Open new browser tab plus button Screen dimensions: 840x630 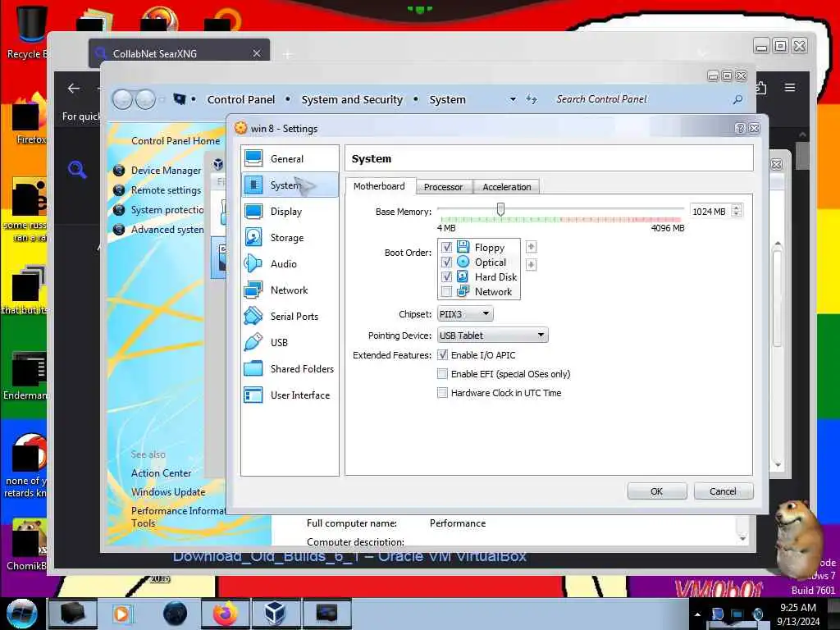[288, 54]
